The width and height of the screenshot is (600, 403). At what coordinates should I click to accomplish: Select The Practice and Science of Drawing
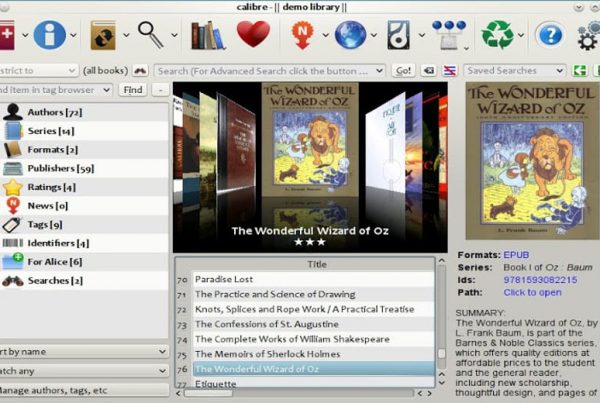pyautogui.click(x=314, y=294)
